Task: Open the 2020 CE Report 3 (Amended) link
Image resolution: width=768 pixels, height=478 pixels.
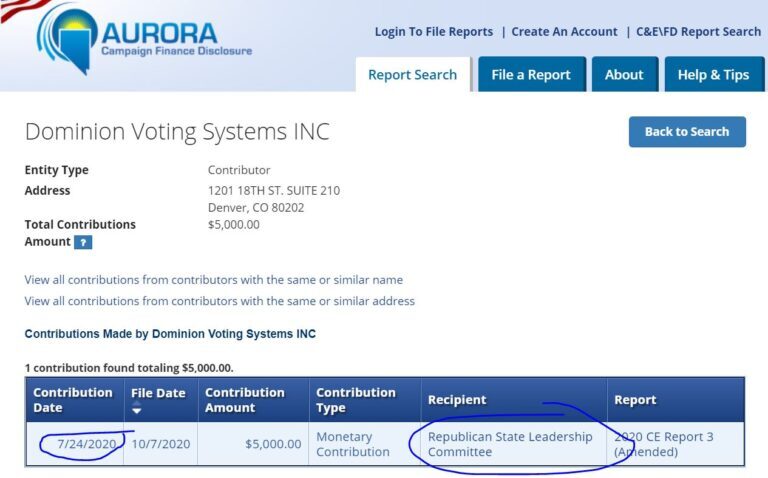Action: 664,444
